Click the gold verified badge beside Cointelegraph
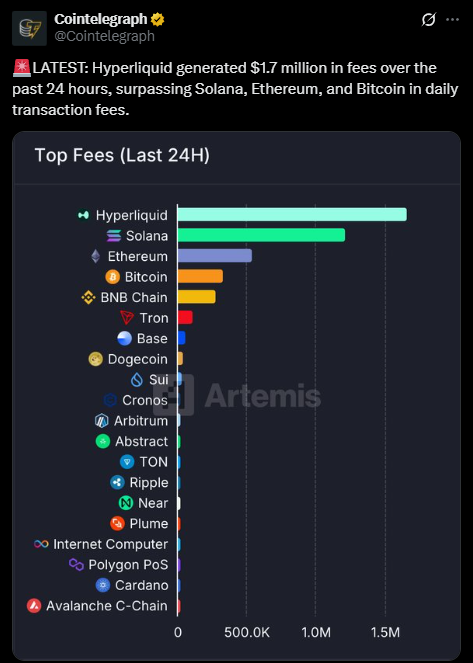Screen dimensions: 473x663 point(158,19)
